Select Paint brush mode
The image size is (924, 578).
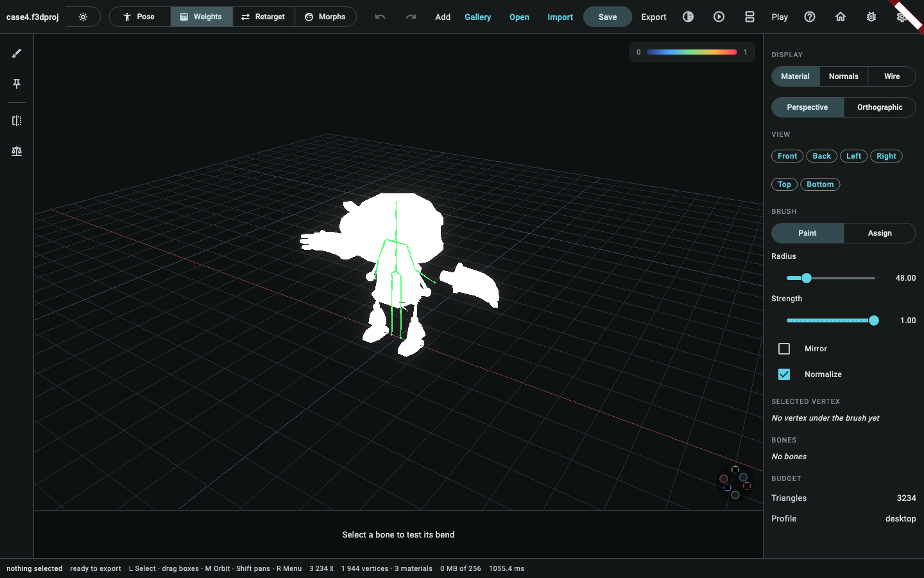pos(807,233)
